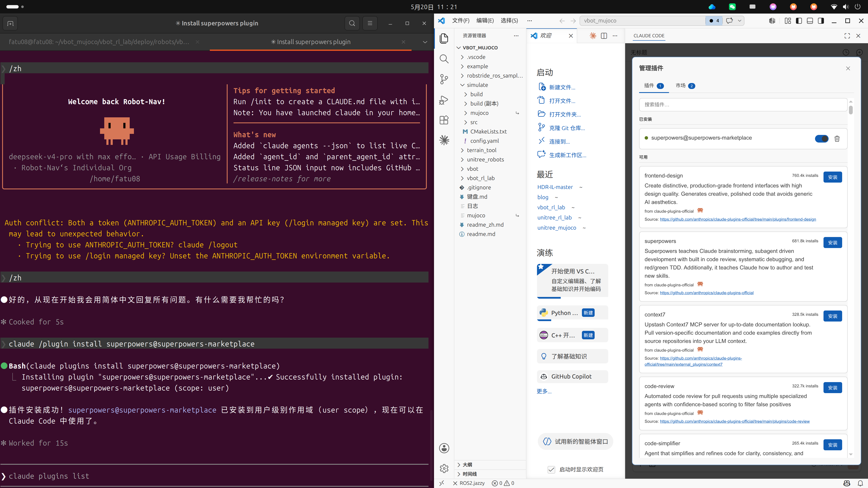
Task: Click the Claude Code spark icon in editor toolbar
Action: click(x=593, y=36)
